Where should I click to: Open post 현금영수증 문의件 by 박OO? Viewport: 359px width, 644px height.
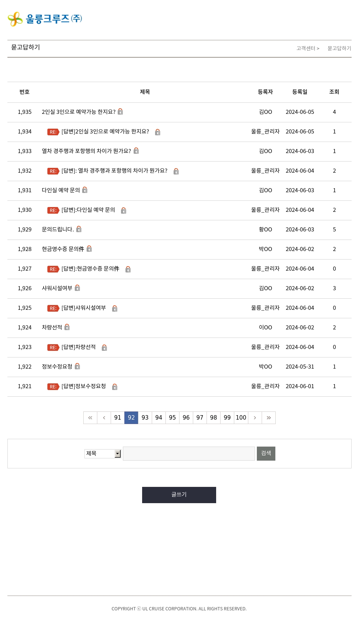[63, 249]
